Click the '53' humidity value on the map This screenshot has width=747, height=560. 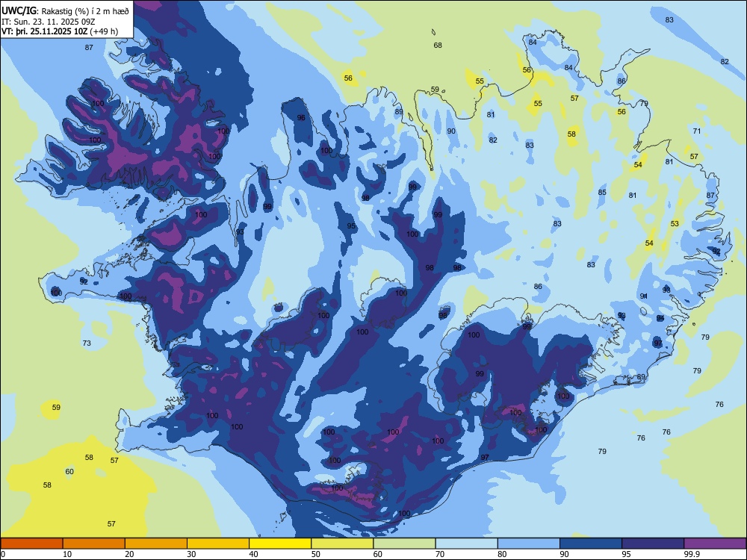675,224
